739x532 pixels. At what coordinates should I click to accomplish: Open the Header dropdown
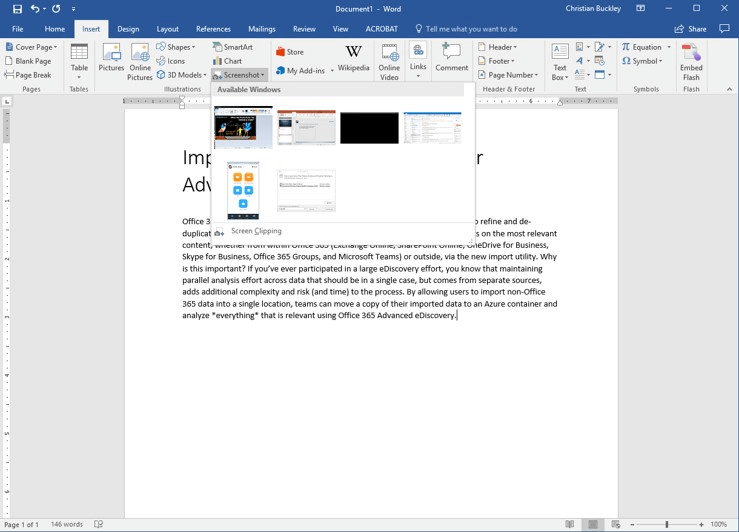click(x=498, y=47)
